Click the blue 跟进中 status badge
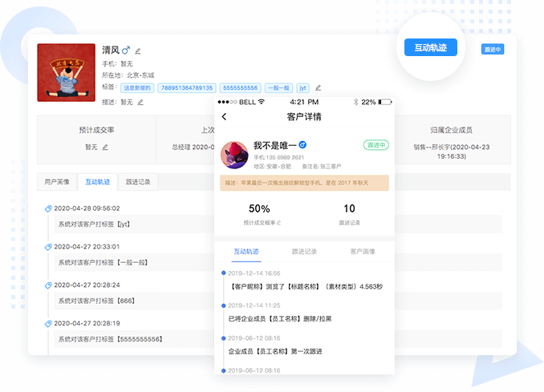 tap(493, 49)
